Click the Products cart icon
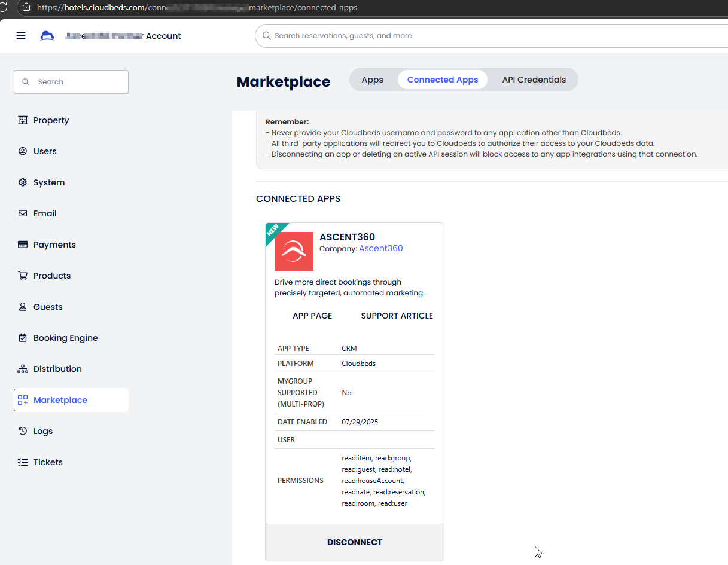Image resolution: width=728 pixels, height=565 pixels. [23, 276]
